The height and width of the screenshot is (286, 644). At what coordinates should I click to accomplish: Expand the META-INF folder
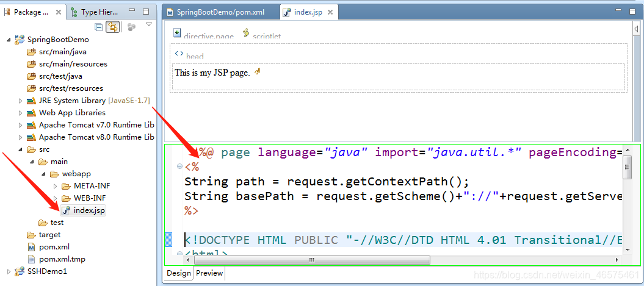56,186
